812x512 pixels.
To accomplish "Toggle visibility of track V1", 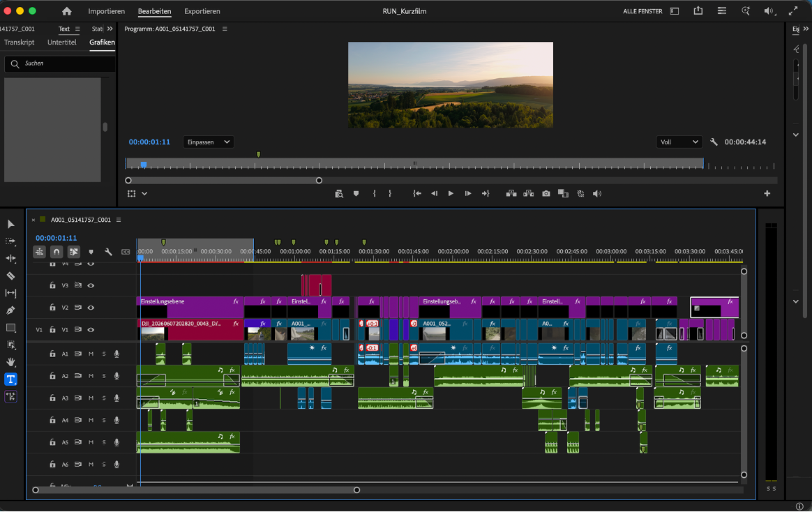I will 91,330.
